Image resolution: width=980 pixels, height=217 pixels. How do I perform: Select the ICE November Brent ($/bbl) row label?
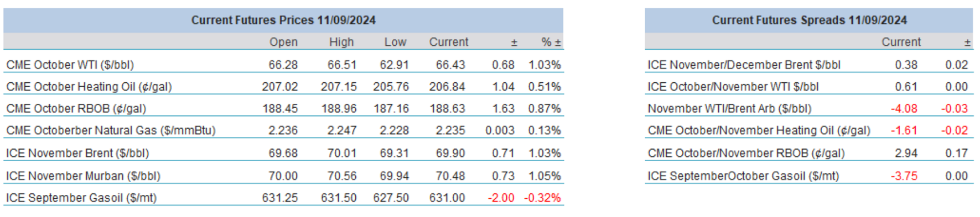[77, 153]
